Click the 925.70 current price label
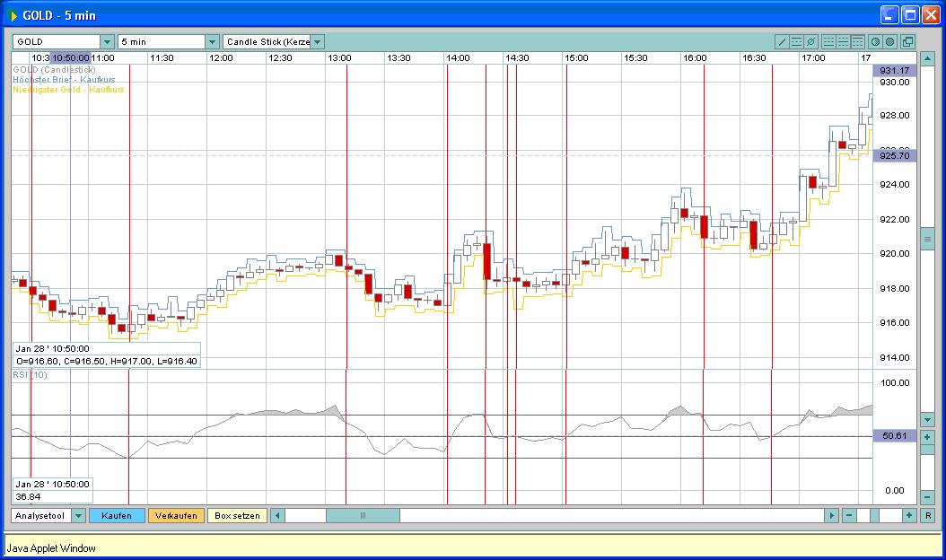The height and width of the screenshot is (560, 946). tap(894, 155)
